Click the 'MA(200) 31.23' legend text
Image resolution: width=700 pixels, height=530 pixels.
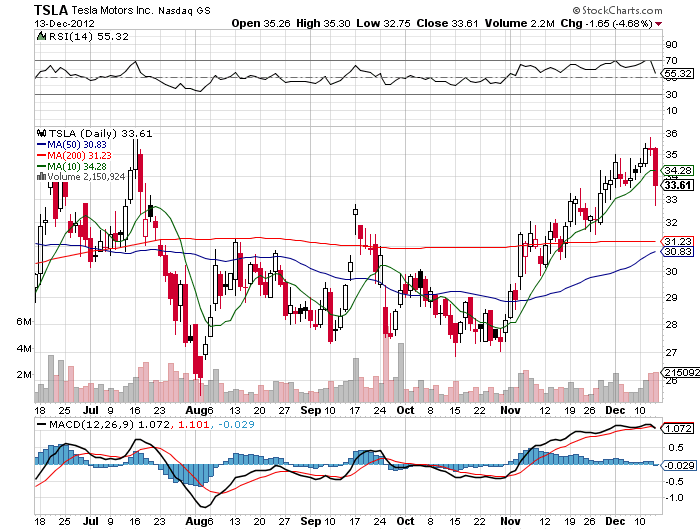79,155
